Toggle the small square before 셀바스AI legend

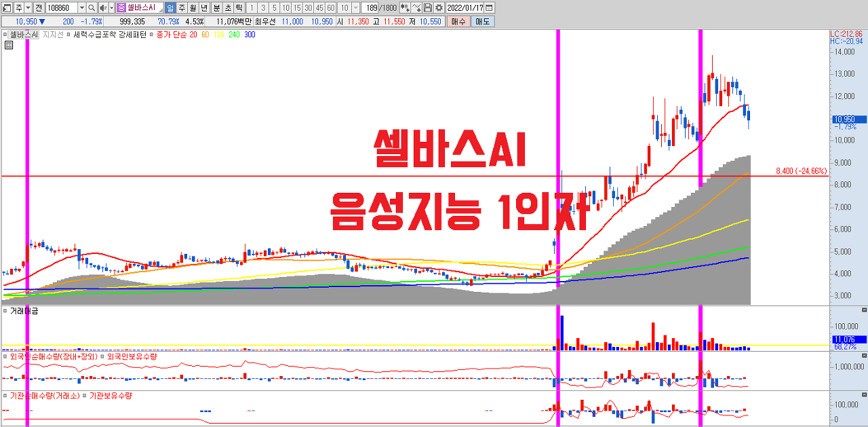5,34
